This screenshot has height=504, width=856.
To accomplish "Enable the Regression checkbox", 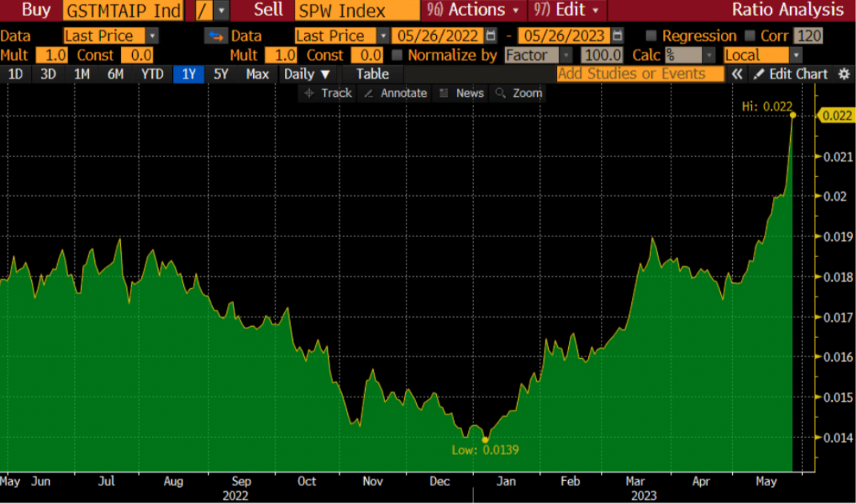I will tap(651, 36).
